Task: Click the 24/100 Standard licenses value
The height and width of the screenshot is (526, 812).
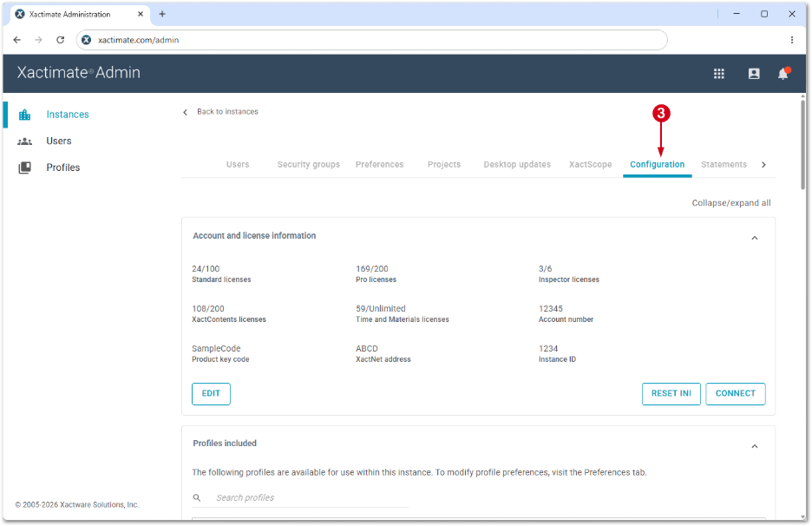Action: point(206,269)
